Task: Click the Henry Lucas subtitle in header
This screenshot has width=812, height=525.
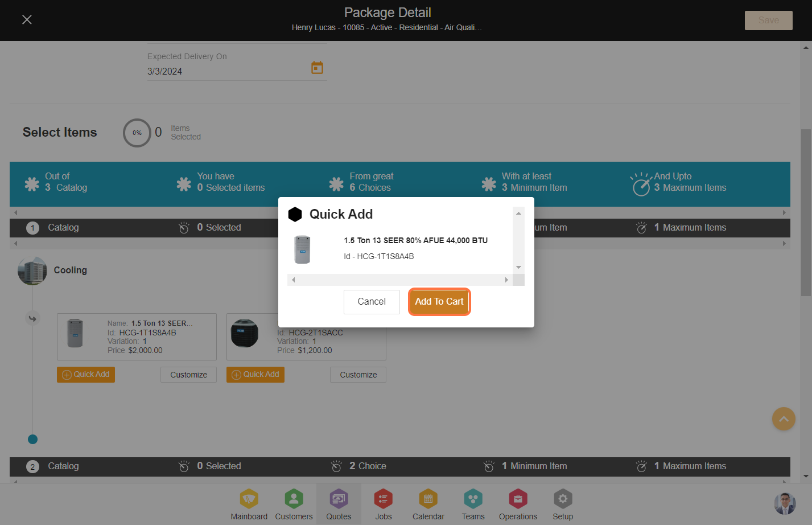Action: click(387, 27)
